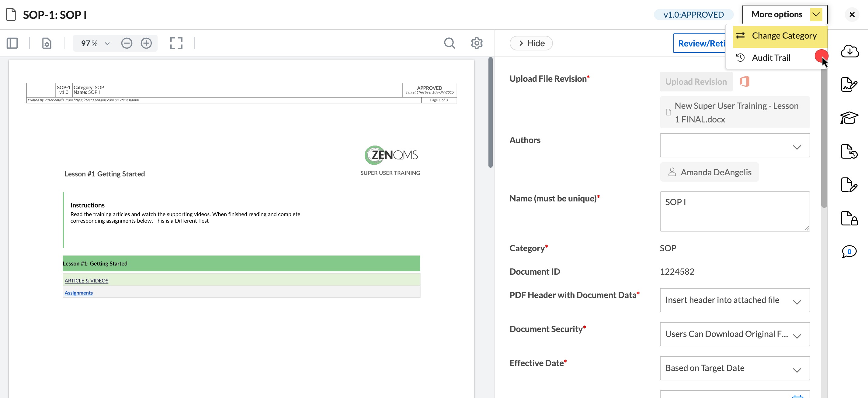Open viewer settings gear
868x398 pixels.
click(x=477, y=43)
